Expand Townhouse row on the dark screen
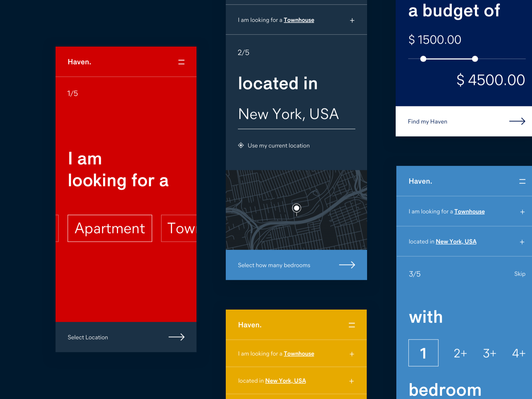Image resolution: width=532 pixels, height=399 pixels. 352,21
